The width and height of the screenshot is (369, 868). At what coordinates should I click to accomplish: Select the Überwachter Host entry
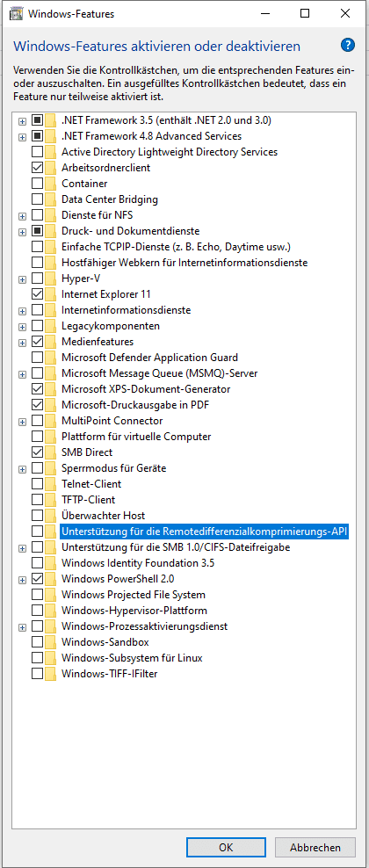pyautogui.click(x=104, y=516)
